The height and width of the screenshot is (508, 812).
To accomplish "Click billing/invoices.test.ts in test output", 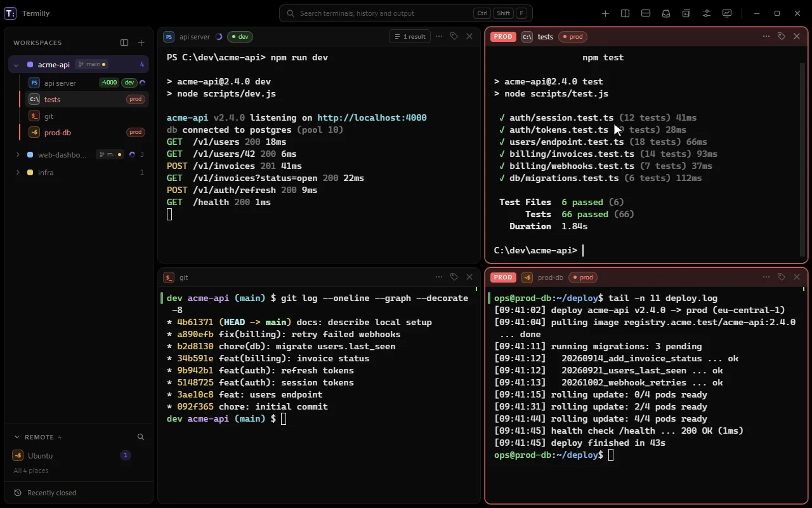I will click(572, 154).
